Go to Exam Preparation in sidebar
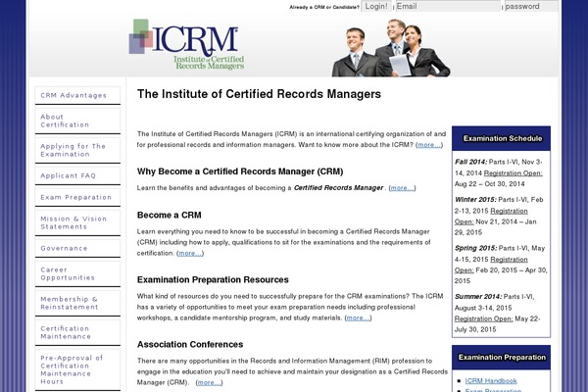Image resolution: width=588 pixels, height=392 pixels. [77, 197]
